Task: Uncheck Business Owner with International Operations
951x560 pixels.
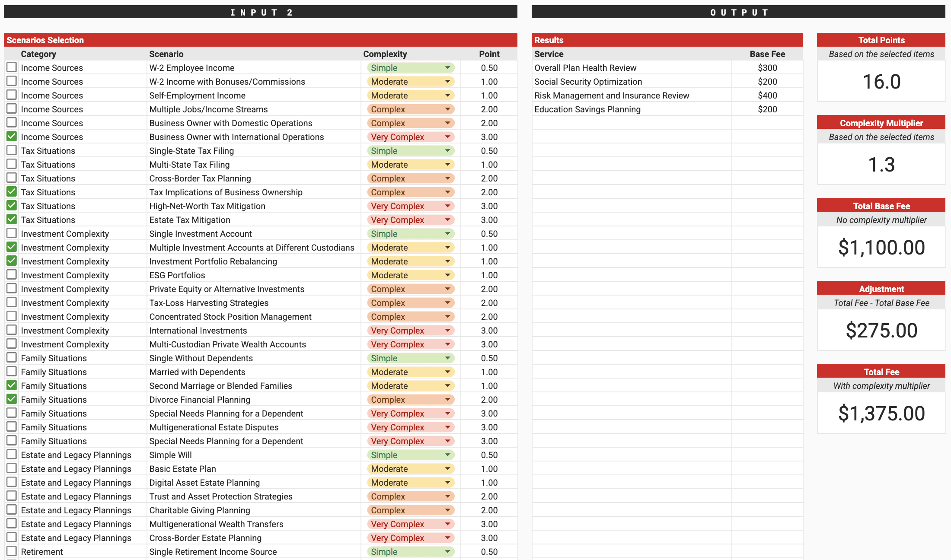Action: pyautogui.click(x=12, y=137)
